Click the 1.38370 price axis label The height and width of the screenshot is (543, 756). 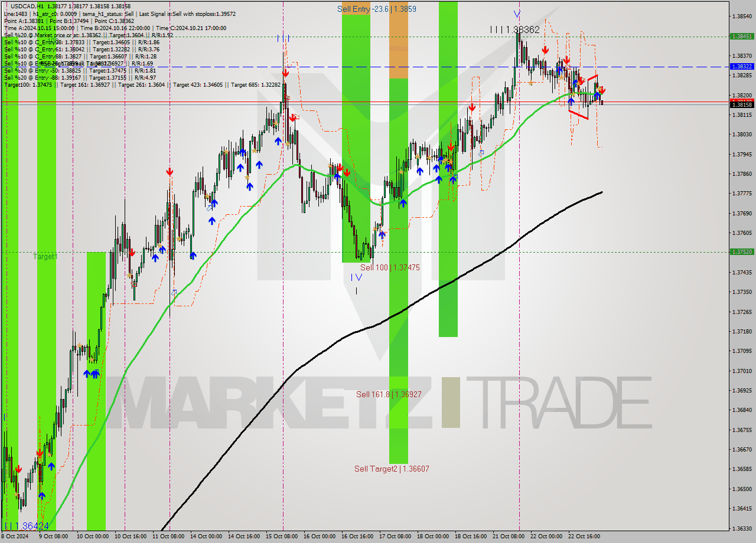[741, 56]
